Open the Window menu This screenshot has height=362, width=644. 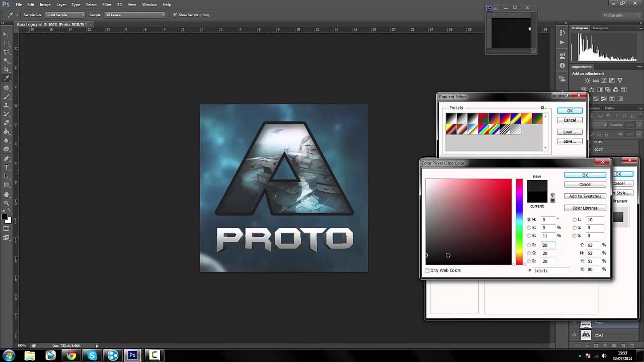tap(149, 5)
